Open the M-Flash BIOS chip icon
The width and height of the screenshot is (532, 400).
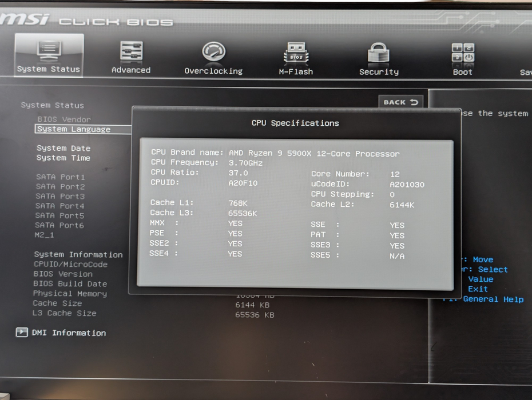[296, 53]
